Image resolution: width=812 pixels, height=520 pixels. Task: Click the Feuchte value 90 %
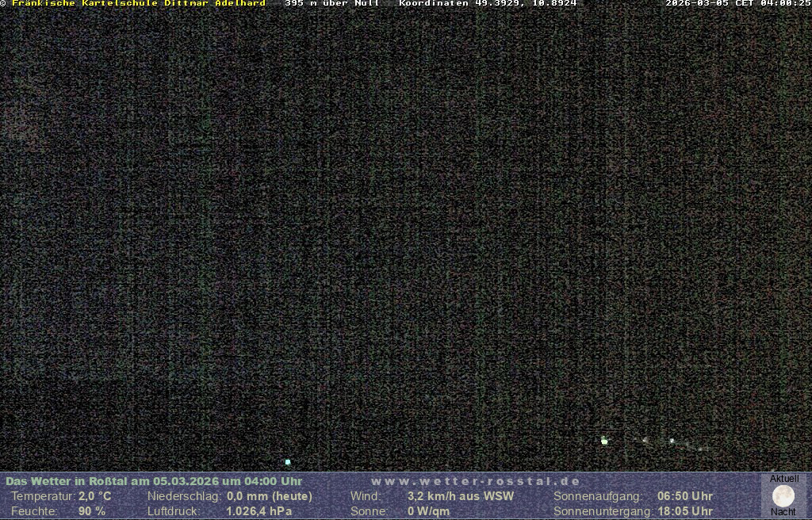[91, 511]
